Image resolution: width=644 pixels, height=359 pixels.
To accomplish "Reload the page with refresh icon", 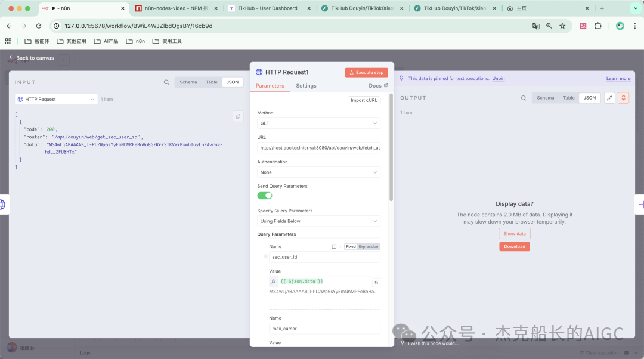I will [x=39, y=26].
